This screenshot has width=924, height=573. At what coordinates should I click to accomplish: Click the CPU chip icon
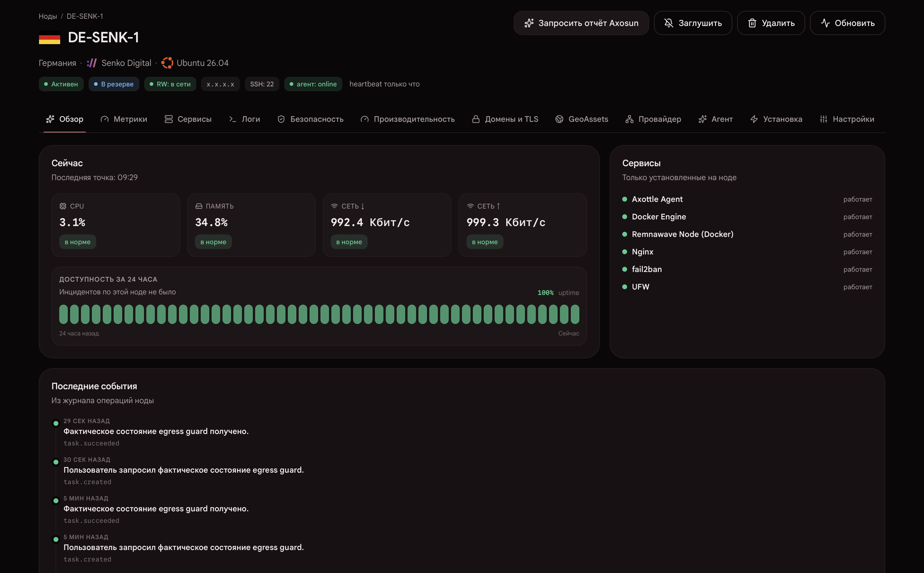[63, 206]
